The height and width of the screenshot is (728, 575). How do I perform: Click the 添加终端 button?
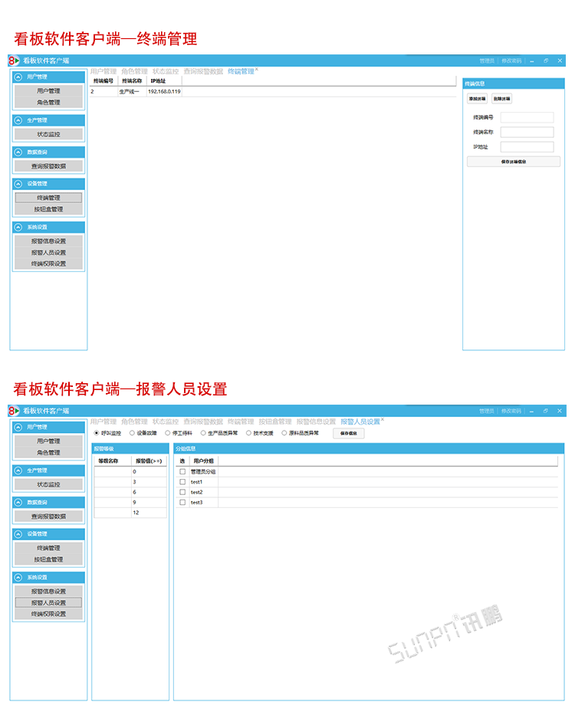pyautogui.click(x=477, y=99)
